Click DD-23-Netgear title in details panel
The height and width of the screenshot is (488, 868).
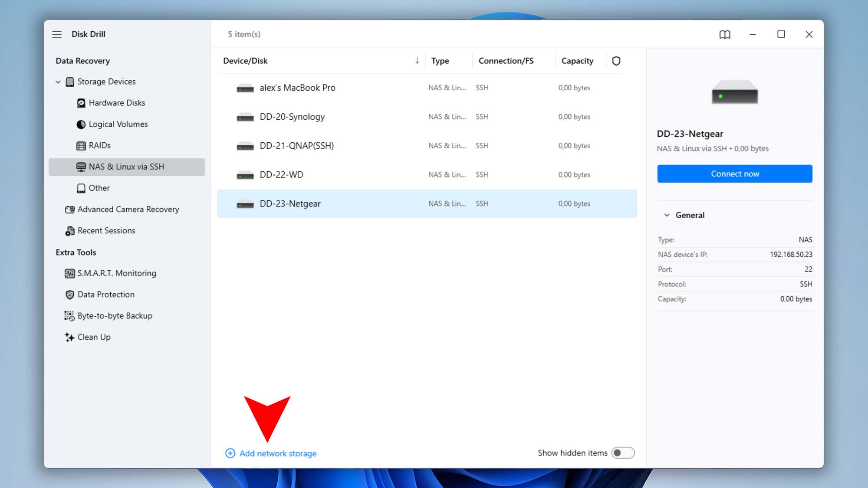(690, 134)
